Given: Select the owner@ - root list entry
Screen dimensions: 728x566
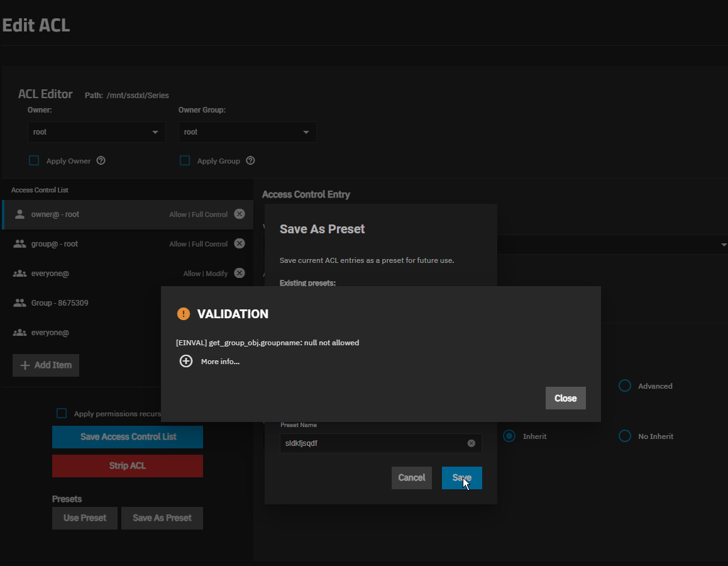Looking at the screenshot, I should [x=128, y=214].
